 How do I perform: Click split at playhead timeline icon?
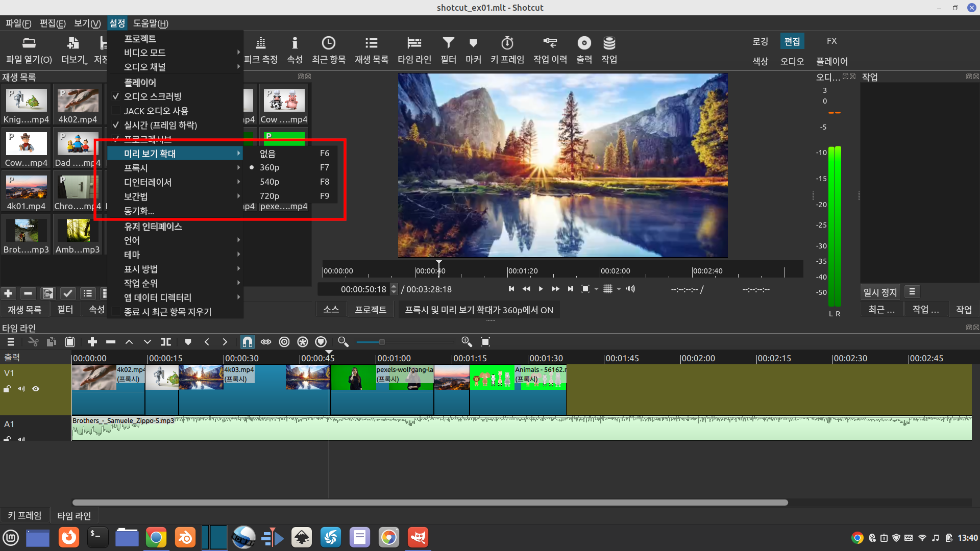point(166,342)
